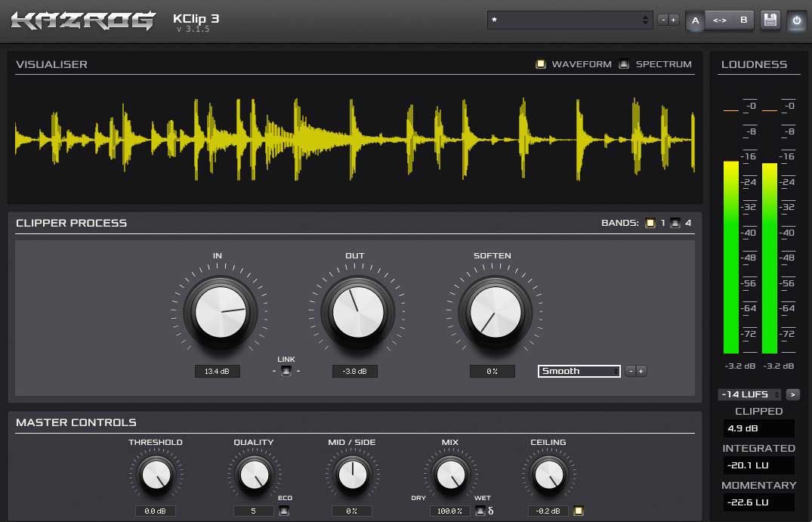
Task: Expand the -14 LUFS target dropdown
Action: (749, 394)
